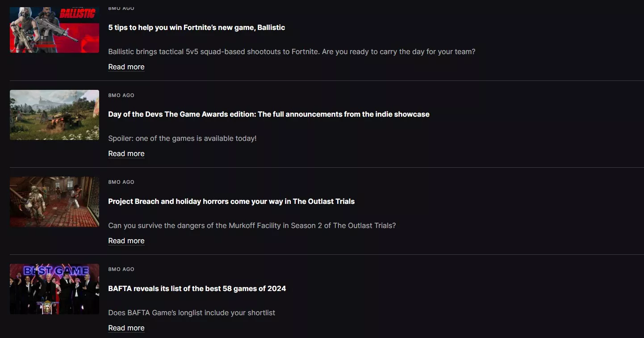Open The Outlast Trials thumbnail image
Viewport: 644px width, 338px height.
(x=54, y=202)
